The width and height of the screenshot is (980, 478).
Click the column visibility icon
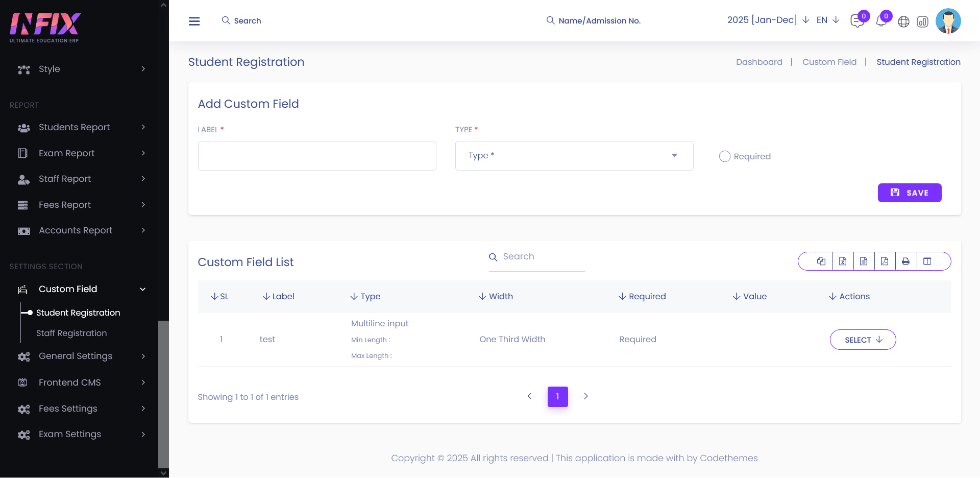pos(927,261)
